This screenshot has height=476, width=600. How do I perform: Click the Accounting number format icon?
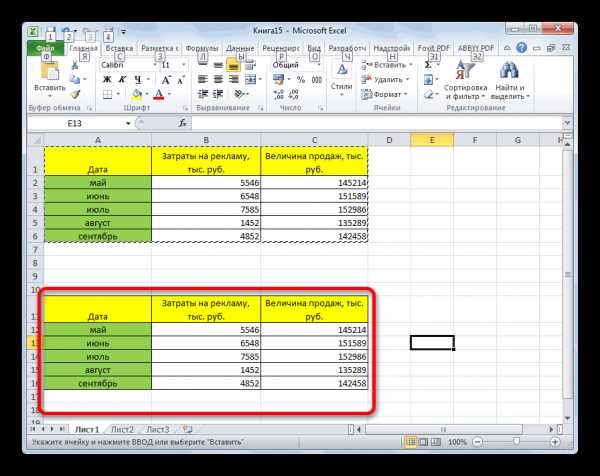[278, 80]
